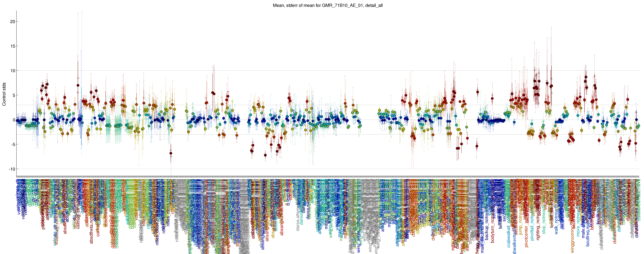This screenshot has width=644, height=254.
Task: Click the y-axis tick label -10
Action: 12,169
